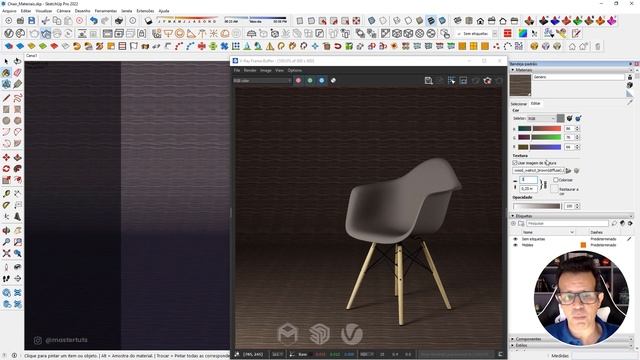Click Match color of object icon
This screenshot has width=640, height=360.
click(570, 118)
